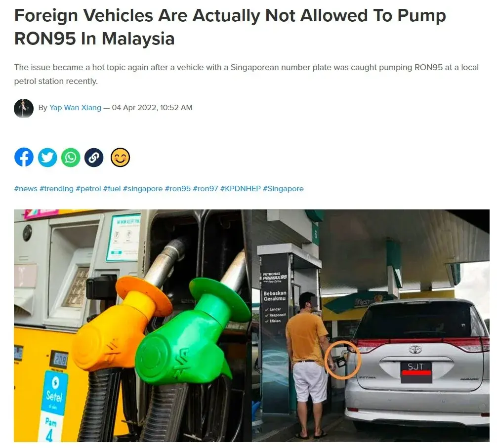Open the #ron97 hashtag
The image size is (497, 448).
click(x=206, y=189)
